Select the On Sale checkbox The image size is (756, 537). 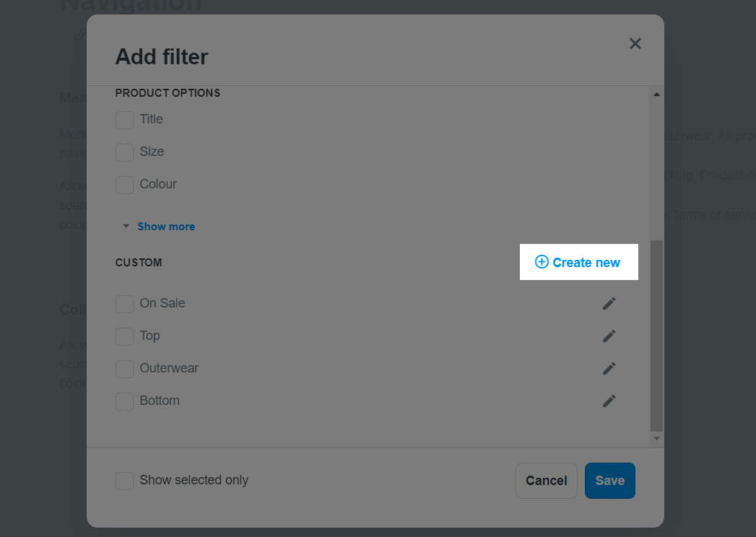click(x=124, y=304)
